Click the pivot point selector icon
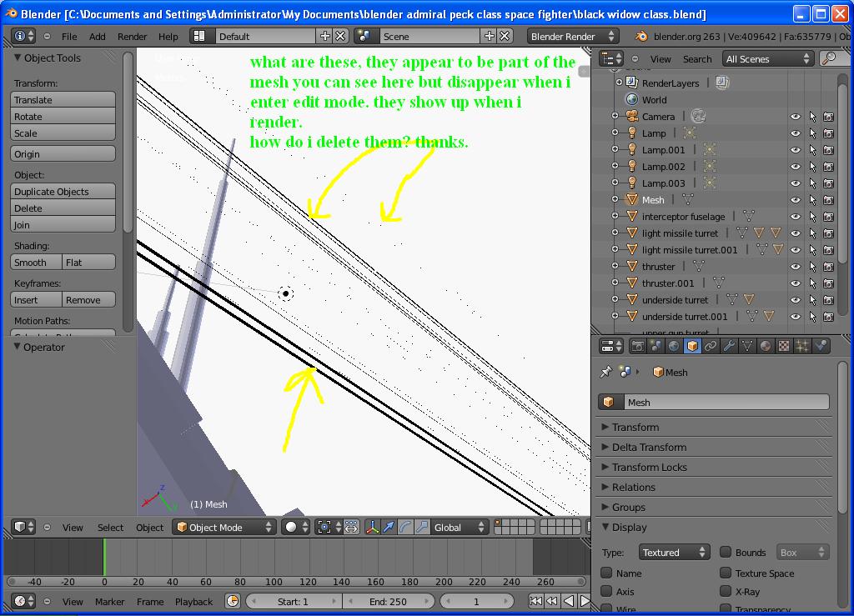This screenshot has height=616, width=854. coord(329,528)
